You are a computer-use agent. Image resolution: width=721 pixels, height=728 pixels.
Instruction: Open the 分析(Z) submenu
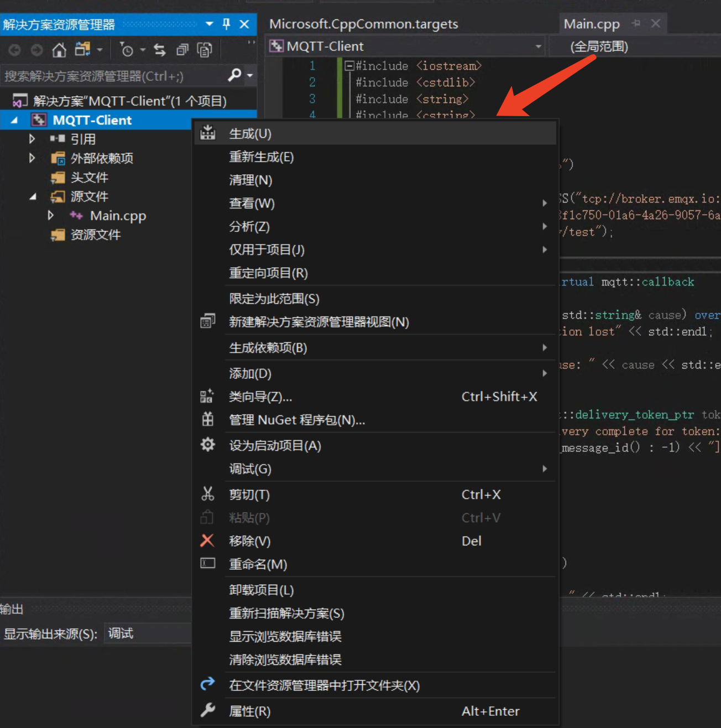pos(375,227)
